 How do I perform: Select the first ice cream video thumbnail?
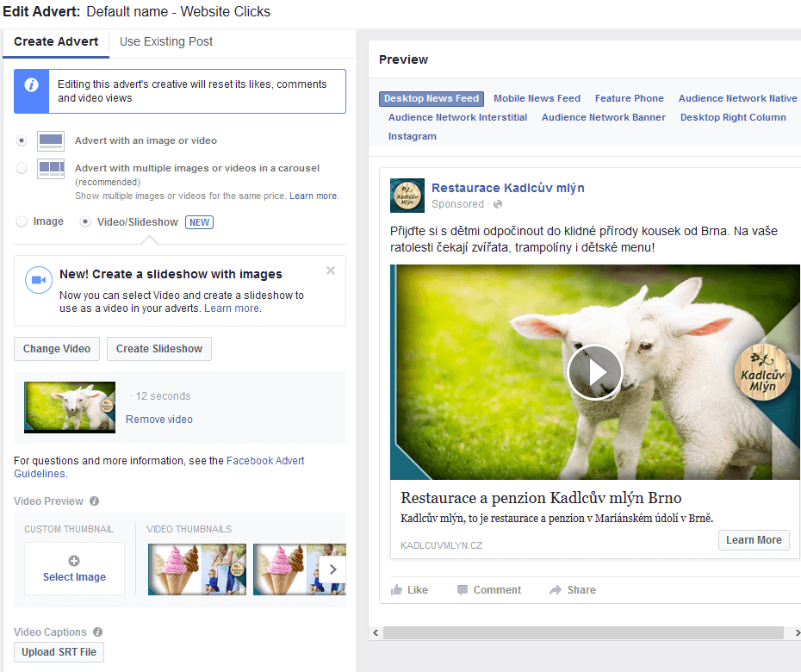coord(197,569)
